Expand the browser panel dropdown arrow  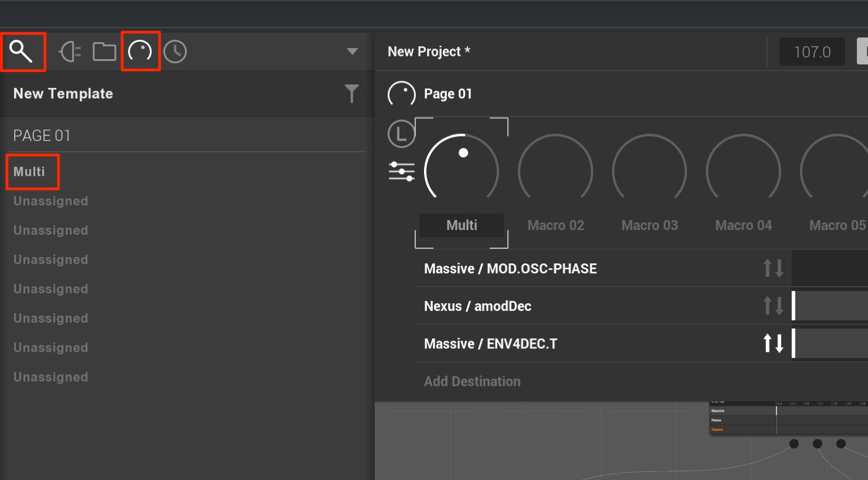[x=352, y=52]
